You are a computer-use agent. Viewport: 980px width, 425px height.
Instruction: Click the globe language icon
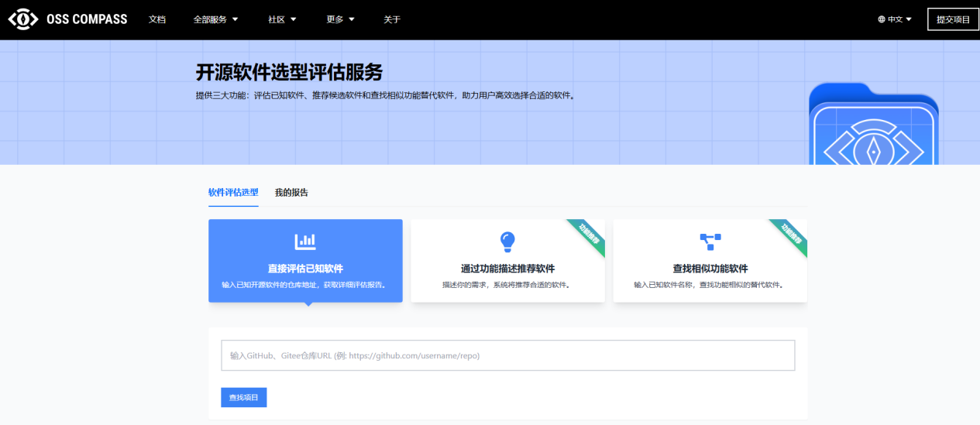click(882, 19)
